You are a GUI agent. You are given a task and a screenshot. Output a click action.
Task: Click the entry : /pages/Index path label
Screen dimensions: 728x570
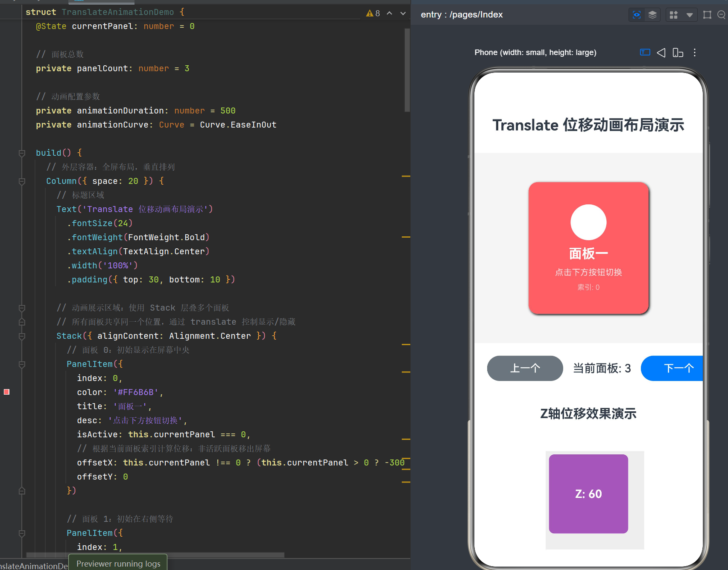pyautogui.click(x=462, y=15)
